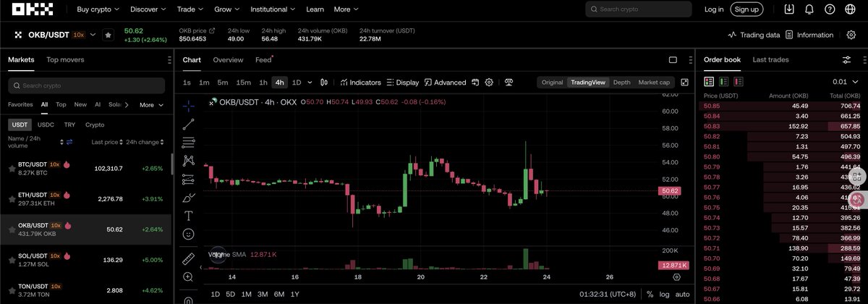Select the text annotation tool

(189, 216)
